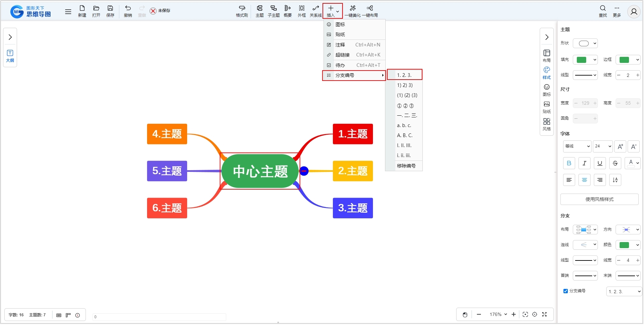Open the search tool
The width and height of the screenshot is (644, 325).
[603, 11]
